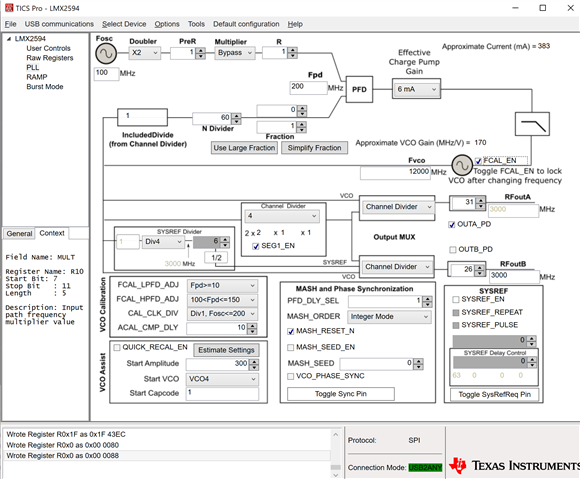Click the 1/2 button in SYSREF Divider
Viewport: 580px width, 479px height.
(216, 258)
